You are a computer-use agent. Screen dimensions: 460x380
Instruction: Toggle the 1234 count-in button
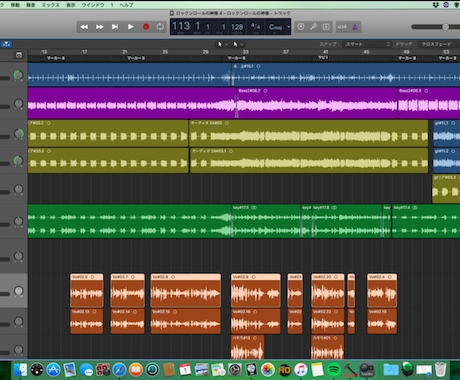(x=342, y=27)
